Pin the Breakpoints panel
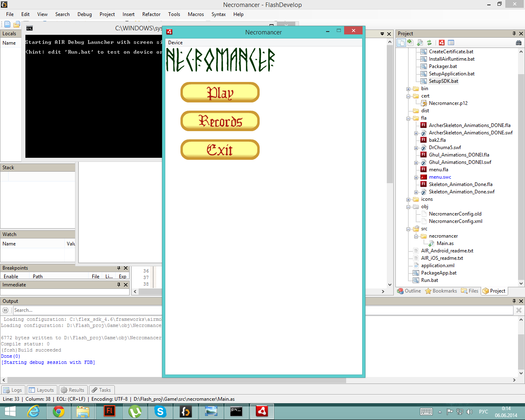This screenshot has width=525, height=420. [119, 268]
